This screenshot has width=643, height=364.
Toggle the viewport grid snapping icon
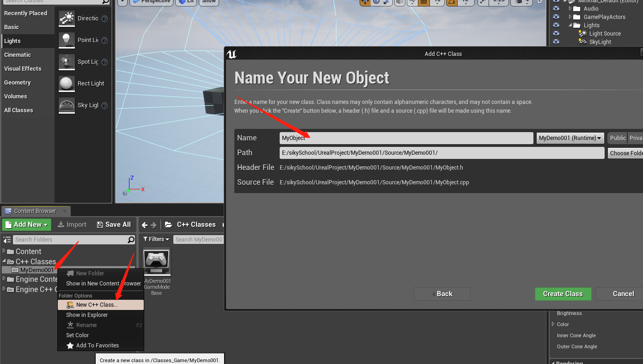coord(423,2)
